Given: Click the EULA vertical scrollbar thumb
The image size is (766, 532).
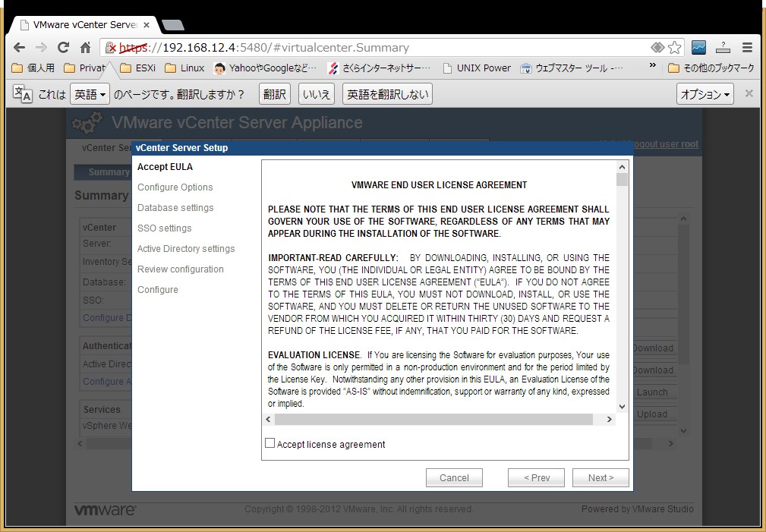Looking at the screenshot, I should 622,180.
